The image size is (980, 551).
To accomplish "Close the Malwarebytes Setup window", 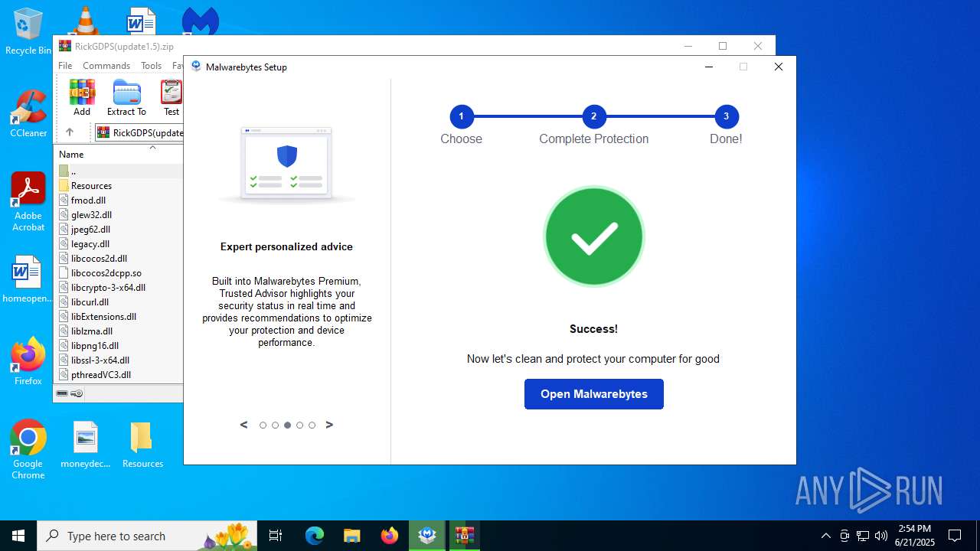I will [x=778, y=67].
